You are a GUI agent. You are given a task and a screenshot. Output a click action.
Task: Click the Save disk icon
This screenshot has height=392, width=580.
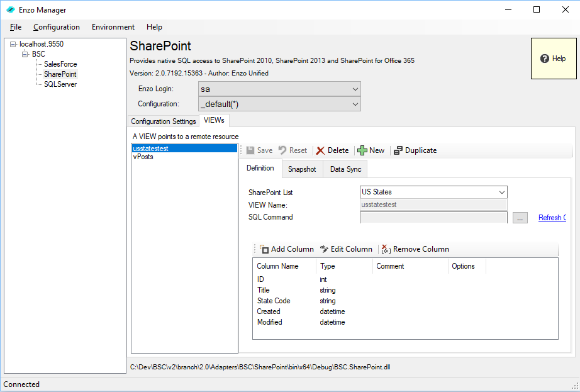250,150
